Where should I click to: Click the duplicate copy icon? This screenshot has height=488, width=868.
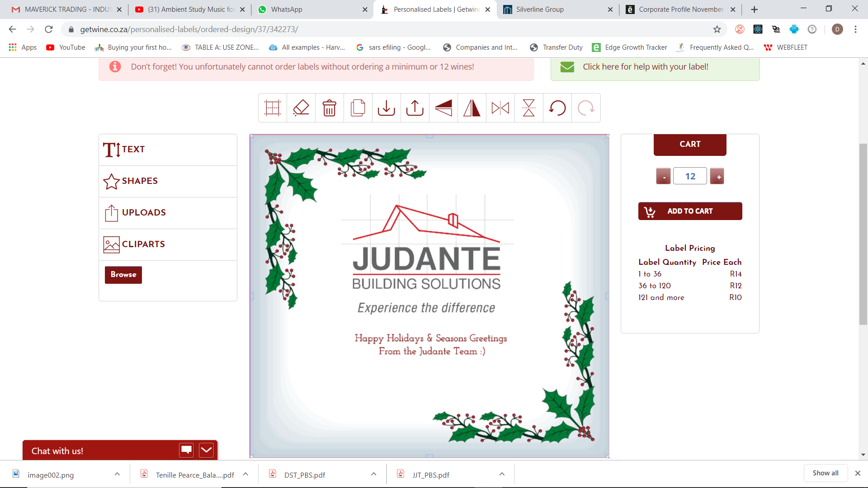[358, 108]
